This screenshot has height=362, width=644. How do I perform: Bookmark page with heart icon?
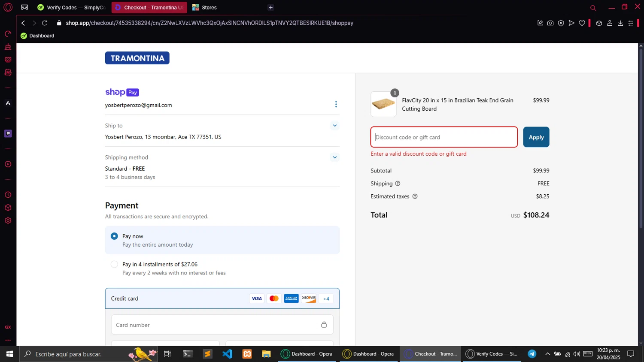click(582, 23)
